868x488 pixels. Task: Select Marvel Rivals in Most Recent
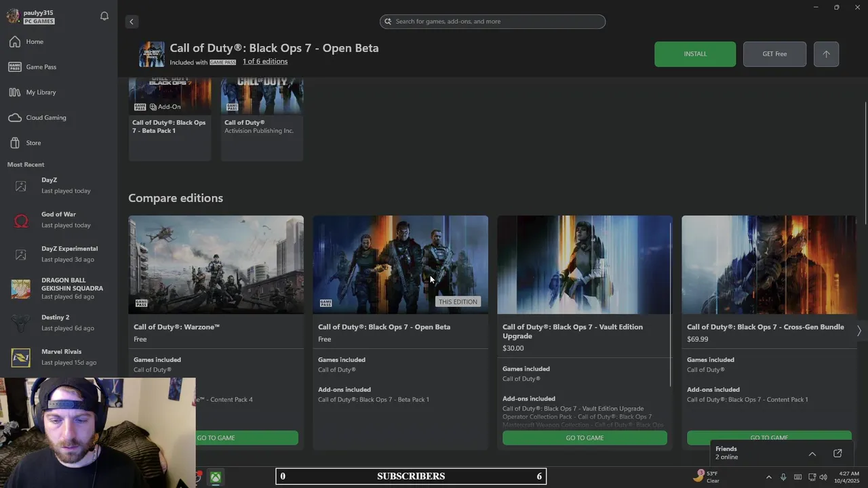pos(58,357)
